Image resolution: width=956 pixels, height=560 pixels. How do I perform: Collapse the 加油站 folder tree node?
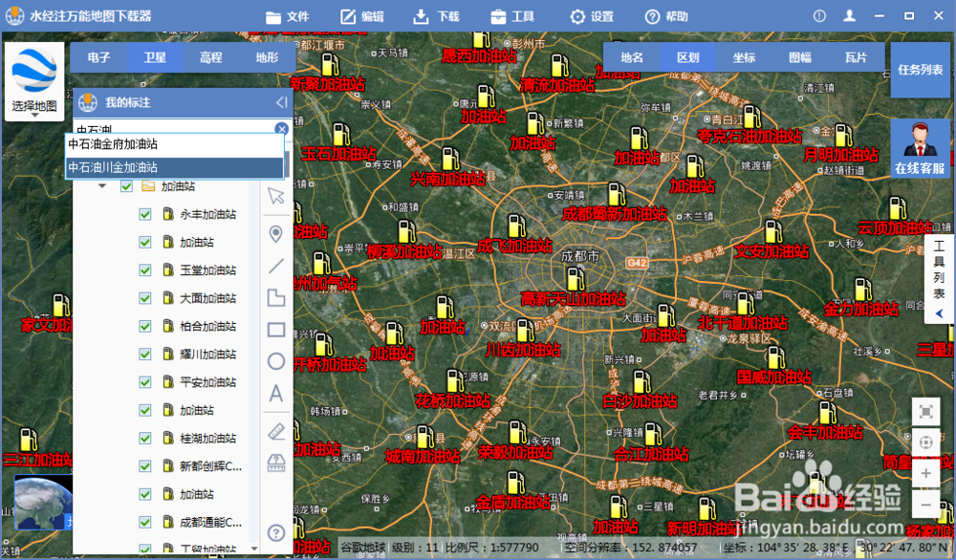[x=102, y=185]
